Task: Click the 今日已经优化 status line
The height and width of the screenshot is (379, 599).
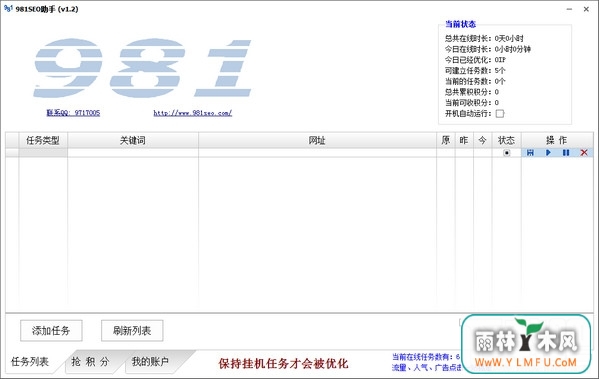Action: click(475, 60)
